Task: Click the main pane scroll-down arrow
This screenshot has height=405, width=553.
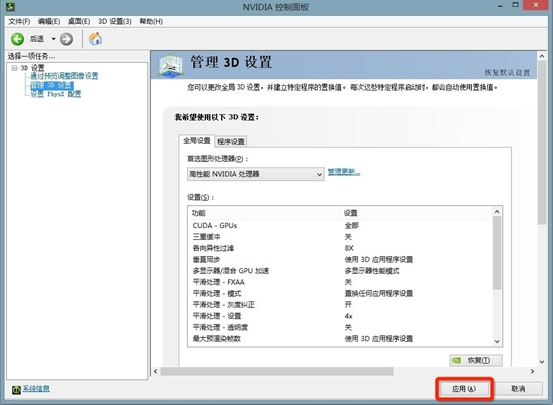Action: click(542, 362)
